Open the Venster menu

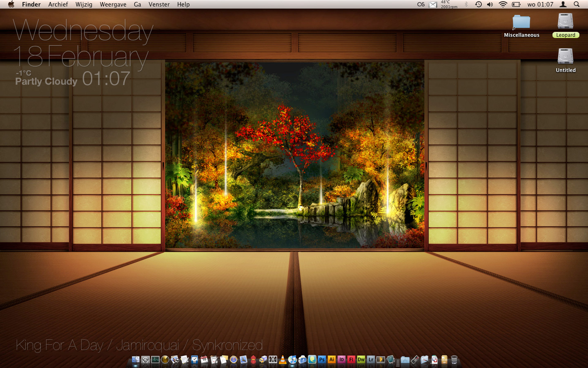pyautogui.click(x=159, y=4)
